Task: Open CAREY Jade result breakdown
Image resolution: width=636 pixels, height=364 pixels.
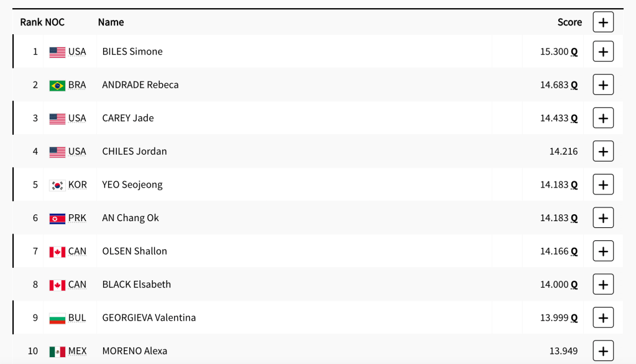Action: (x=603, y=118)
